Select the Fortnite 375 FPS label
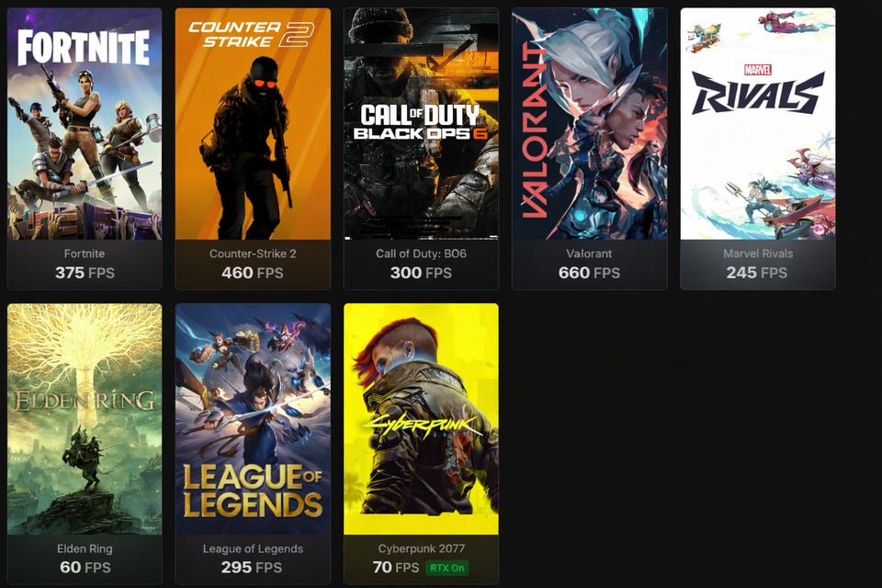The image size is (882, 588). pyautogui.click(x=85, y=273)
